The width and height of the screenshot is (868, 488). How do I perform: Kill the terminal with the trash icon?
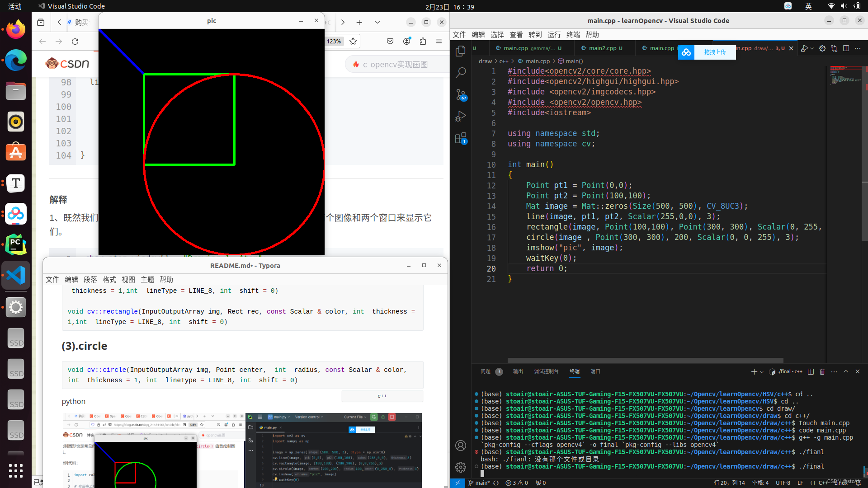point(822,371)
